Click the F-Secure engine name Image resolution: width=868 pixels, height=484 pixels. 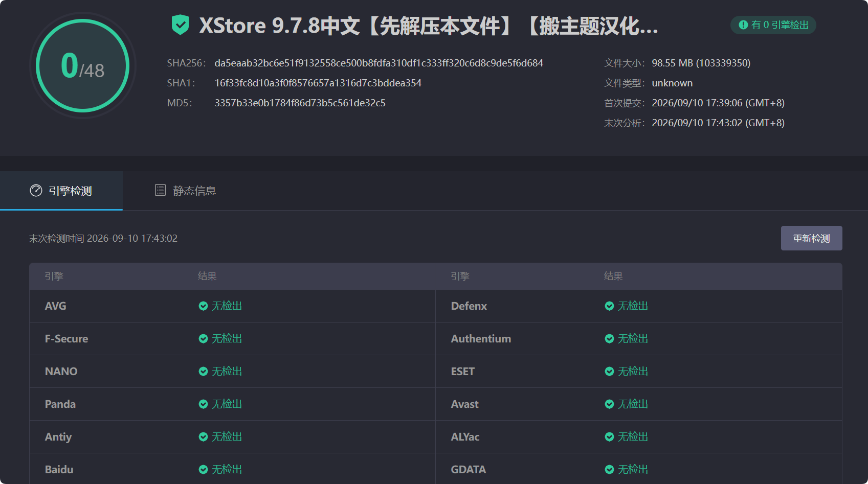click(66, 339)
